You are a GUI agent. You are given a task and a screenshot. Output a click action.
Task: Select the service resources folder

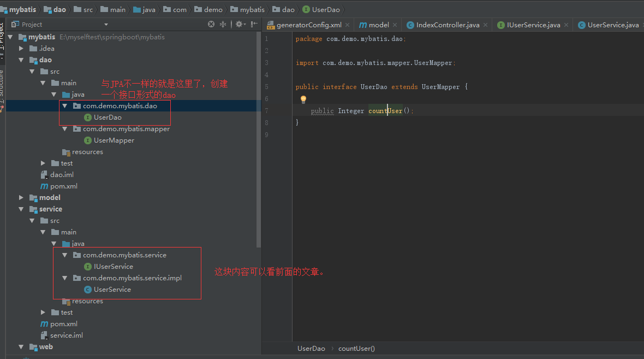click(82, 301)
